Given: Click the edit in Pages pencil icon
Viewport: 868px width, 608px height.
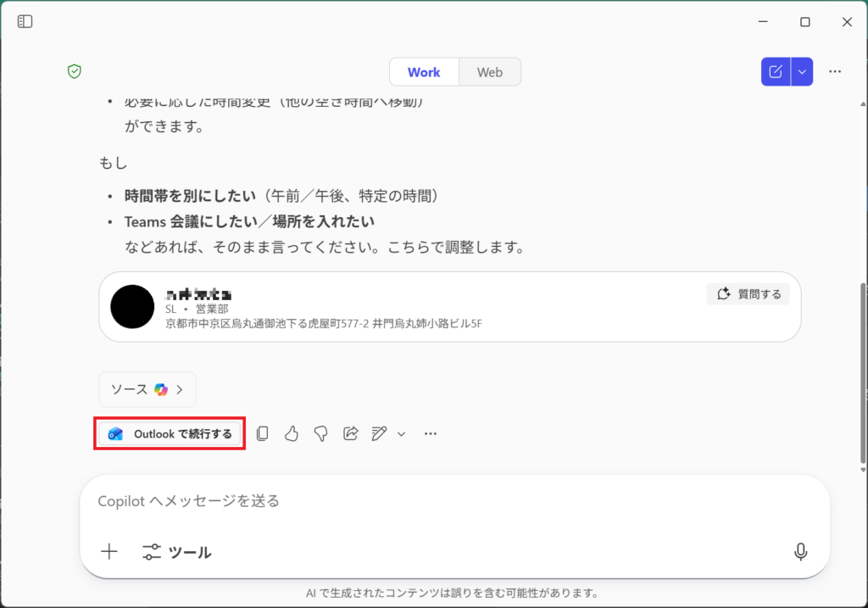Looking at the screenshot, I should click(x=379, y=433).
